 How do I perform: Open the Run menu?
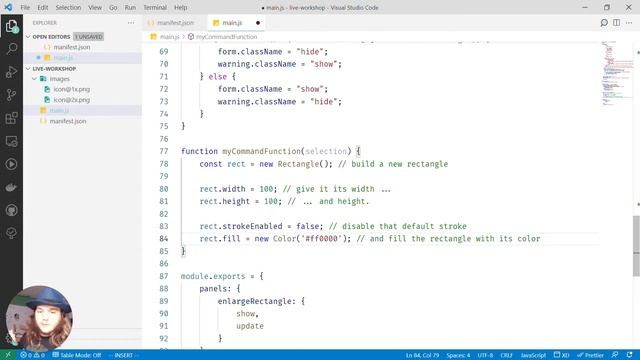[130, 7]
